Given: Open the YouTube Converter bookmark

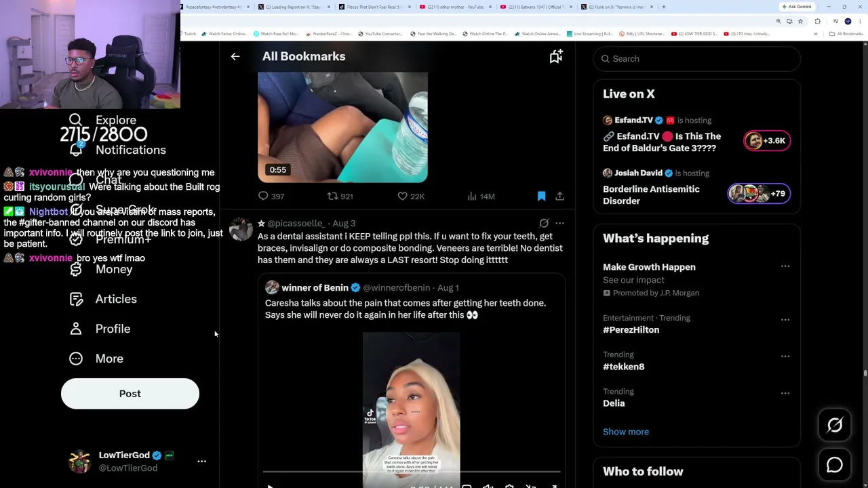Looking at the screenshot, I should point(380,34).
